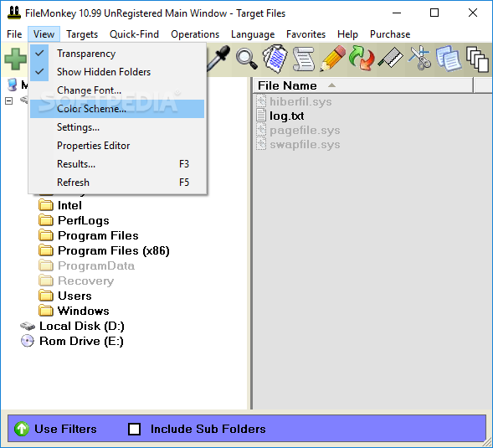Image resolution: width=493 pixels, height=448 pixels.
Task: Close the open View menu
Action: coord(44,34)
